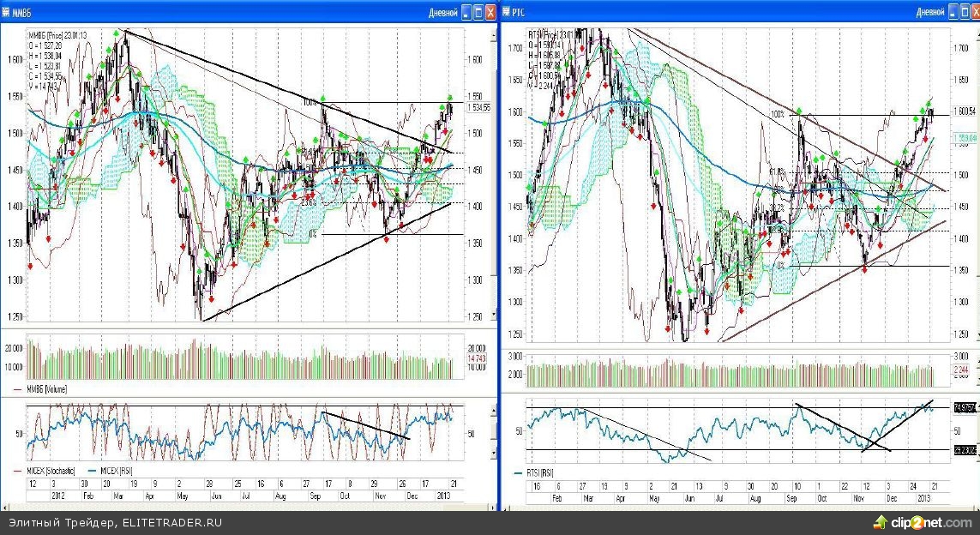This screenshot has height=535, width=980.
Task: Select the 74.975 RSI level marker
Action: [x=965, y=407]
